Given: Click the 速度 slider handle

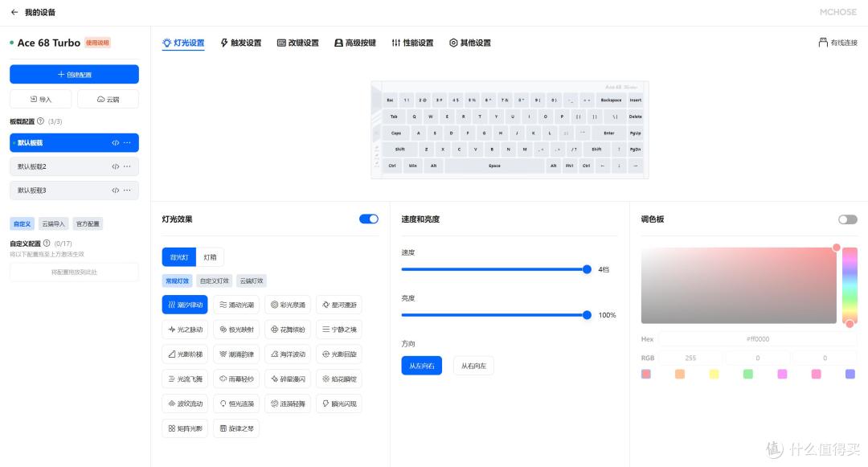Looking at the screenshot, I should [587, 269].
